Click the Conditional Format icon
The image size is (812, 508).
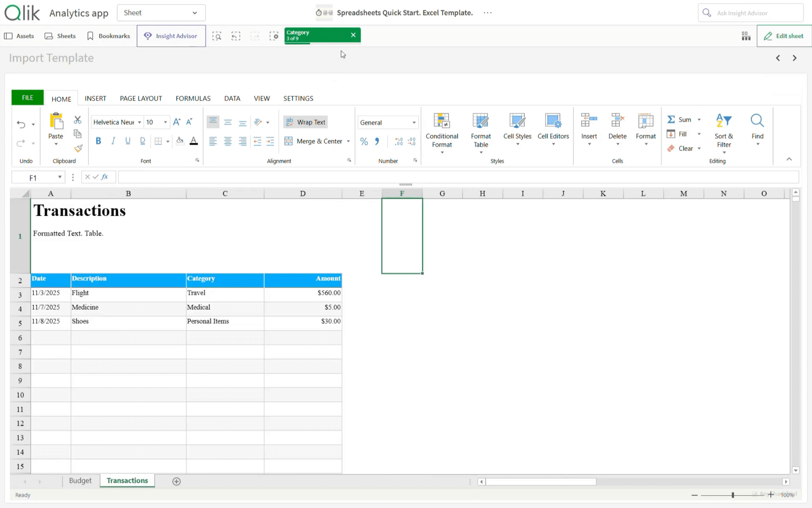click(441, 121)
